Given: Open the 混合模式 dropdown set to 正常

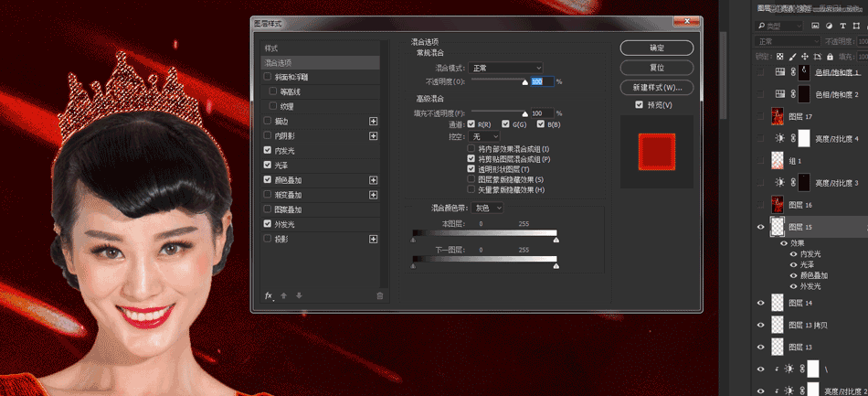Looking at the screenshot, I should 505,68.
